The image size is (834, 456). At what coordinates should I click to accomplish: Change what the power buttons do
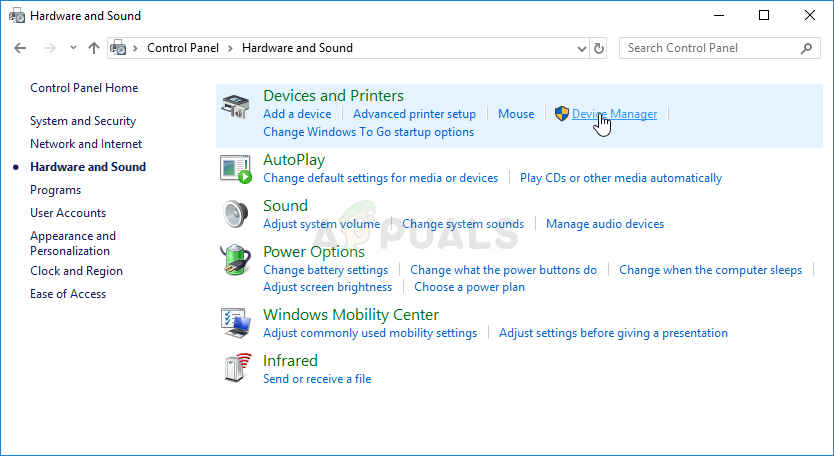click(x=503, y=270)
